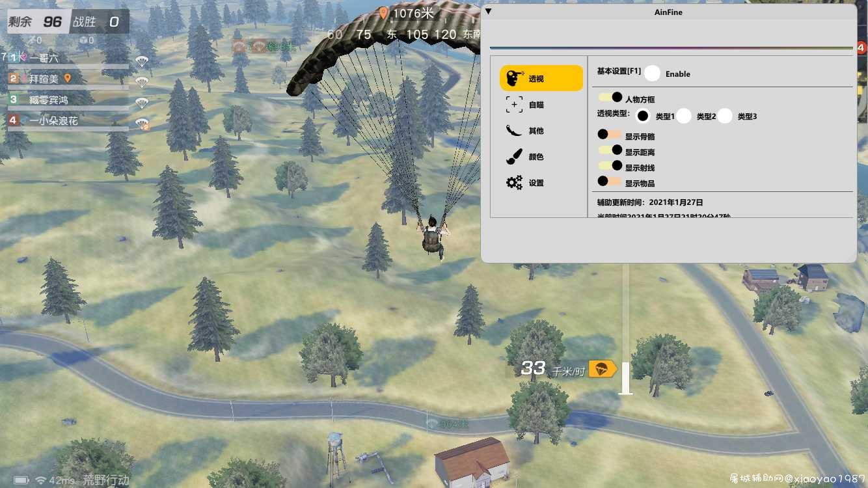The image size is (868, 488).
Task: Toggle the 显示距离 switch
Action: (x=610, y=150)
